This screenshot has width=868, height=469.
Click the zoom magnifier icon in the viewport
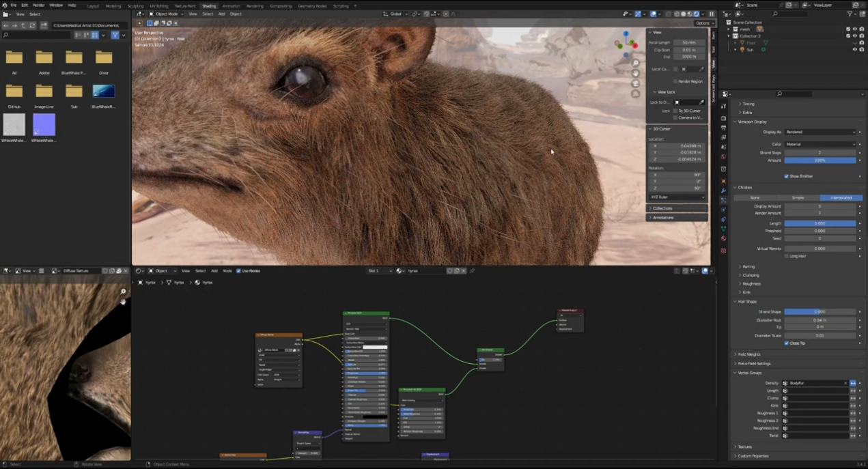tap(635, 63)
